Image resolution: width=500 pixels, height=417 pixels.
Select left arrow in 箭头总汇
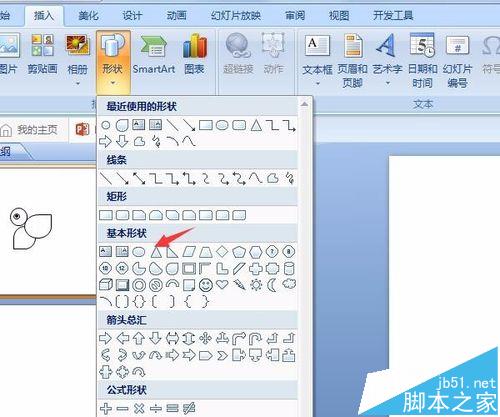(x=122, y=338)
